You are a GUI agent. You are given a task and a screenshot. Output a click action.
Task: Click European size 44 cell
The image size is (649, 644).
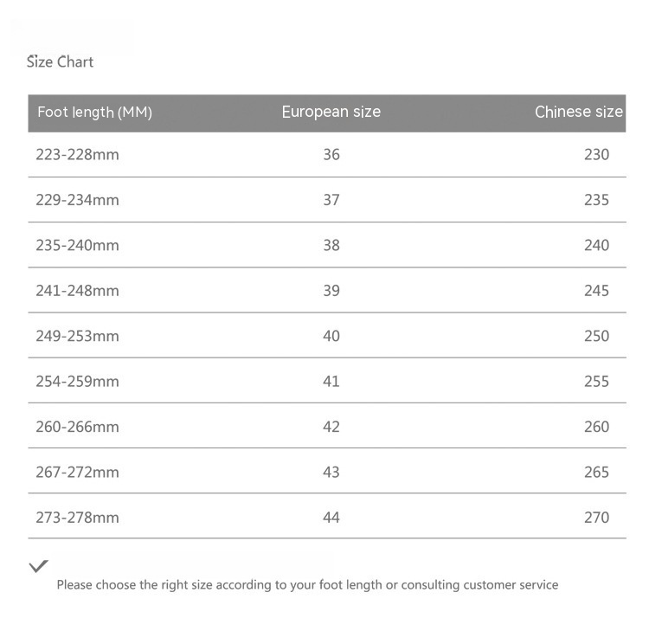tap(331, 518)
